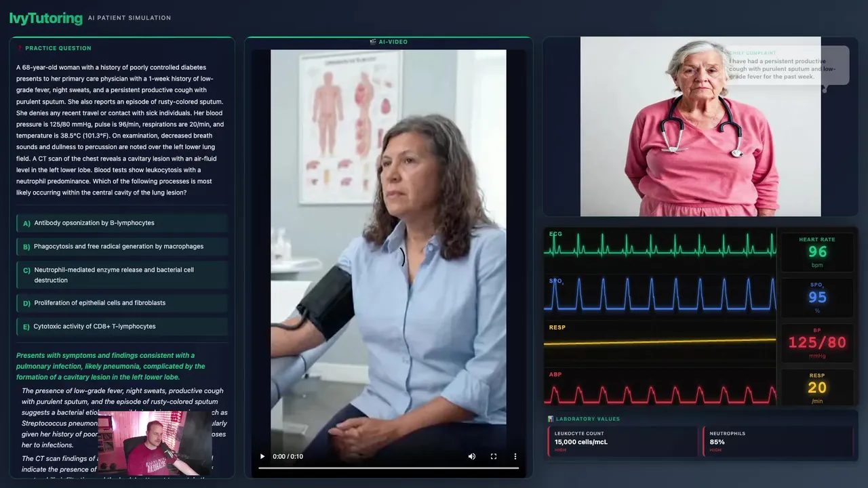Click the SpO2 95% readout
This screenshot has height=488, width=868.
click(x=817, y=297)
